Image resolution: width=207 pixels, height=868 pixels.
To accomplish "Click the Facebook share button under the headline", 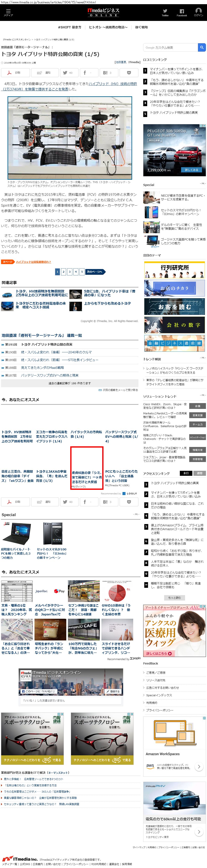I will point(89,73).
